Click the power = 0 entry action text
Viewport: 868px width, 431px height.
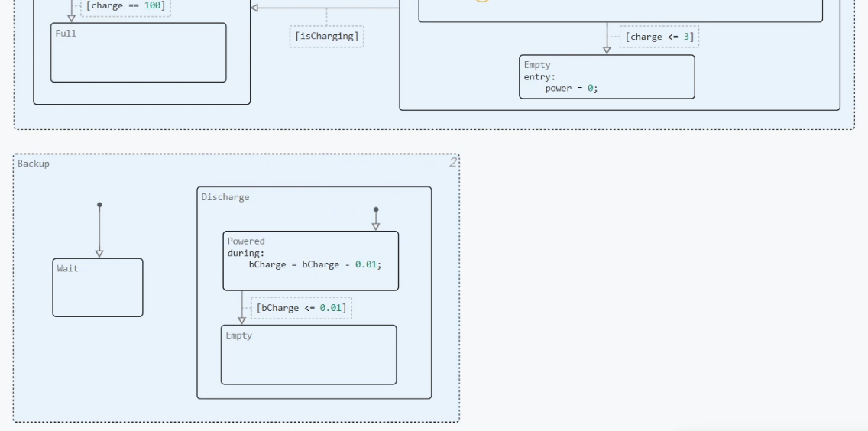tap(572, 88)
